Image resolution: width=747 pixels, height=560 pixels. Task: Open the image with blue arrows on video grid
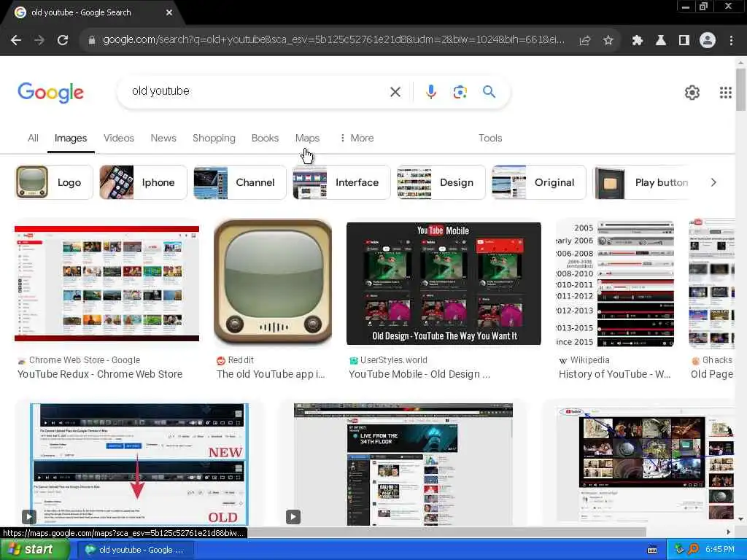pos(646,463)
